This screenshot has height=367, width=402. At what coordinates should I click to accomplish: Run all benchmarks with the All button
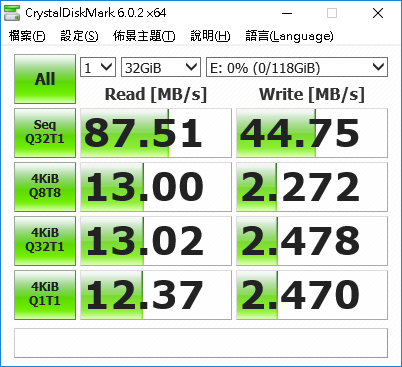point(45,79)
